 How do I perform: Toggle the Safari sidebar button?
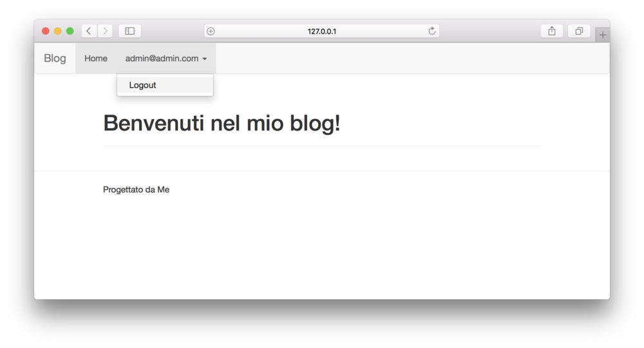[129, 31]
